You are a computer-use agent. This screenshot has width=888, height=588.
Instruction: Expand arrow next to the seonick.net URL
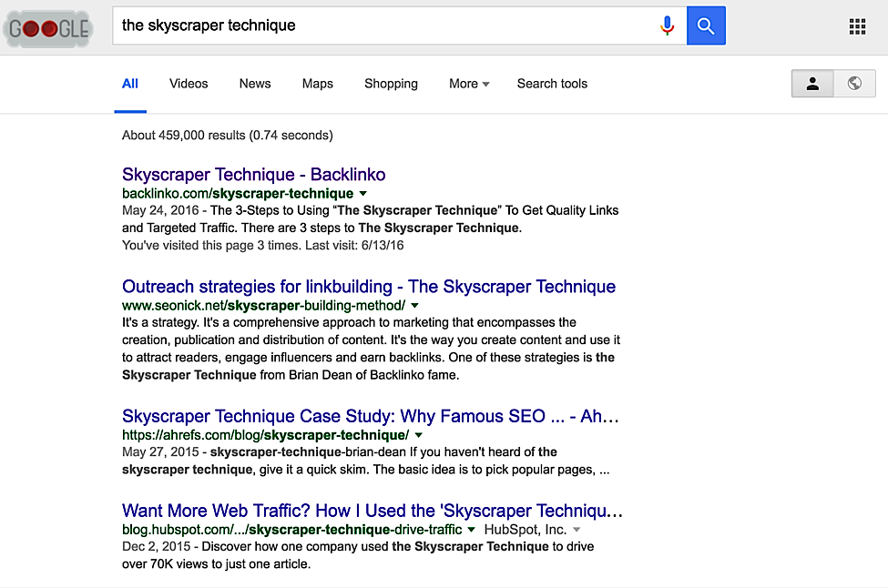[414, 306]
